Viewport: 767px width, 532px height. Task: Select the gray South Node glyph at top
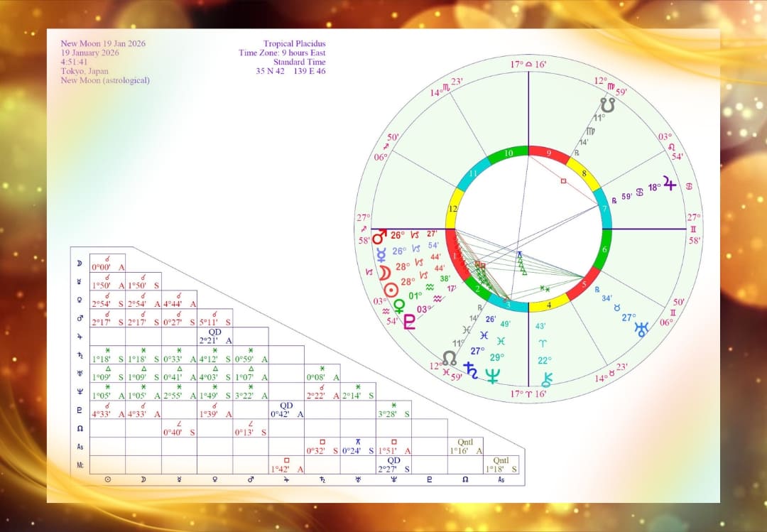coord(606,105)
